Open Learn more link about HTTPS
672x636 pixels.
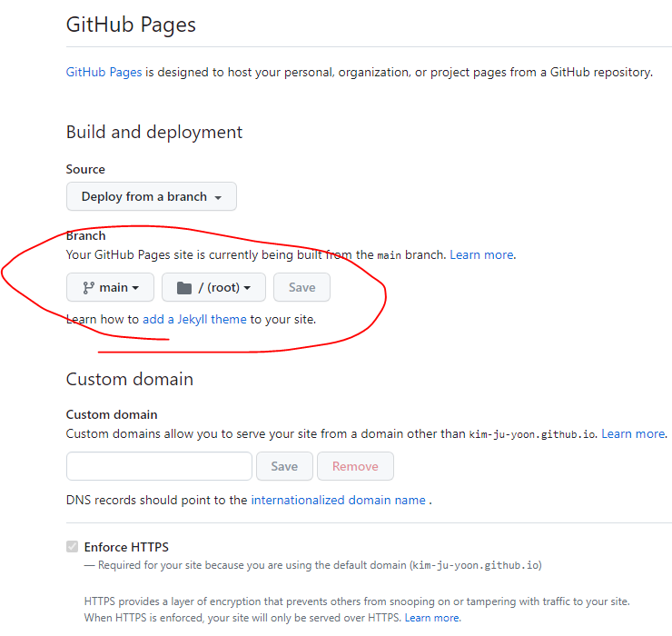point(432,618)
